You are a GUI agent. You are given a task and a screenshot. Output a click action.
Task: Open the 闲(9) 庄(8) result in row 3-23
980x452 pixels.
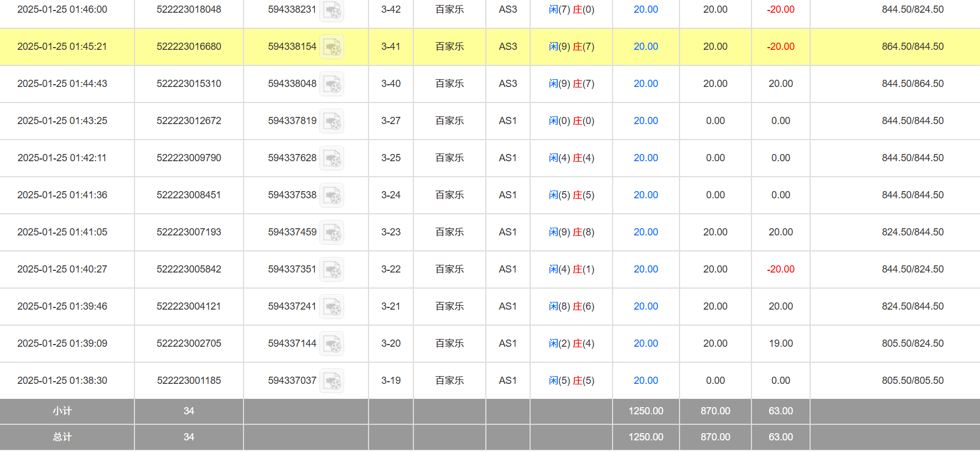(571, 232)
